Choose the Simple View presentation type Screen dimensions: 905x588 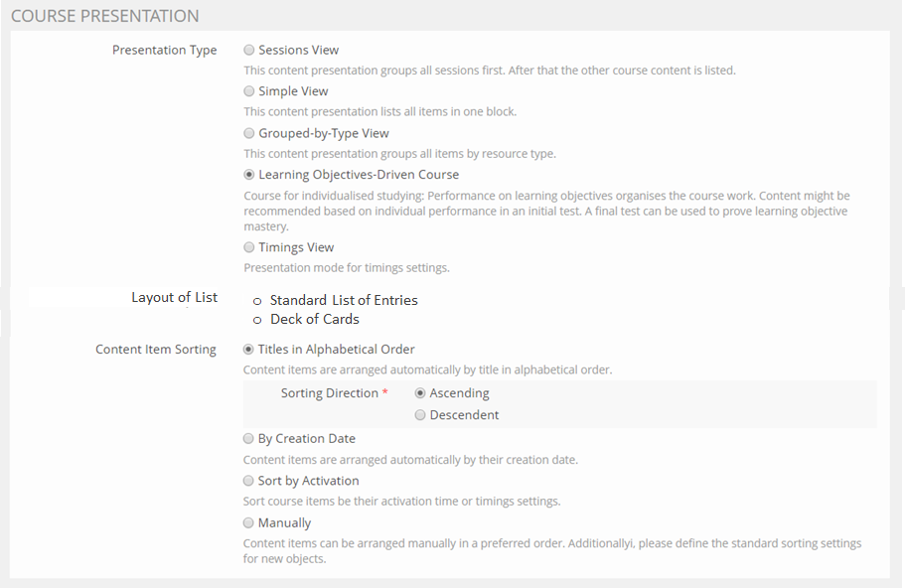point(249,91)
